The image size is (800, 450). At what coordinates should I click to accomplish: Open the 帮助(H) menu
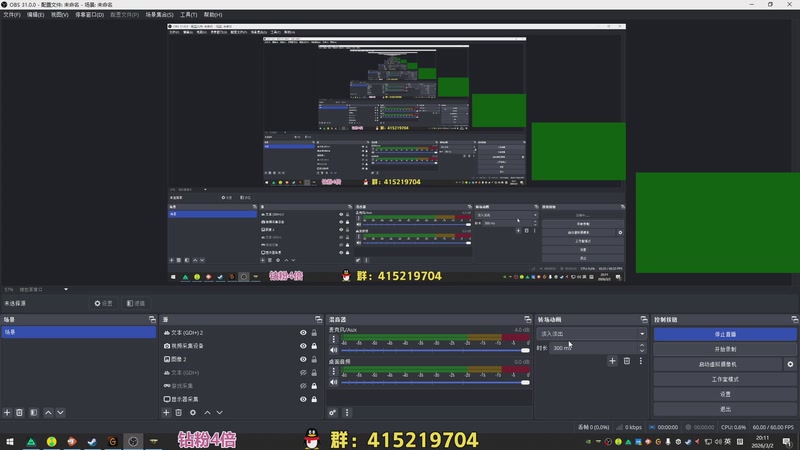pos(213,15)
